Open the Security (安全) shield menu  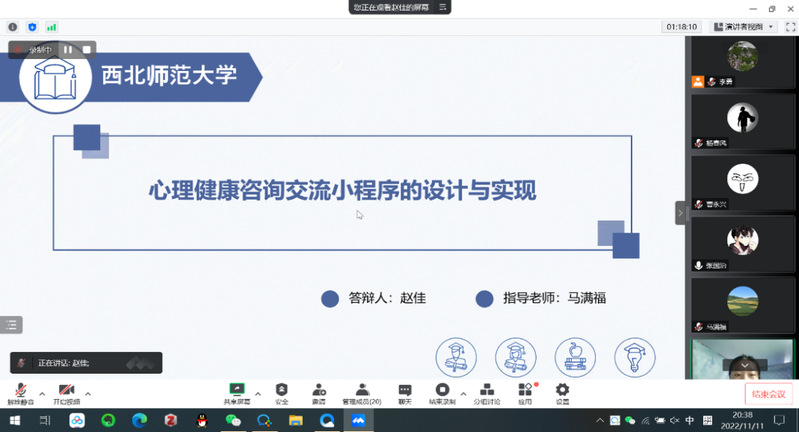(x=281, y=392)
